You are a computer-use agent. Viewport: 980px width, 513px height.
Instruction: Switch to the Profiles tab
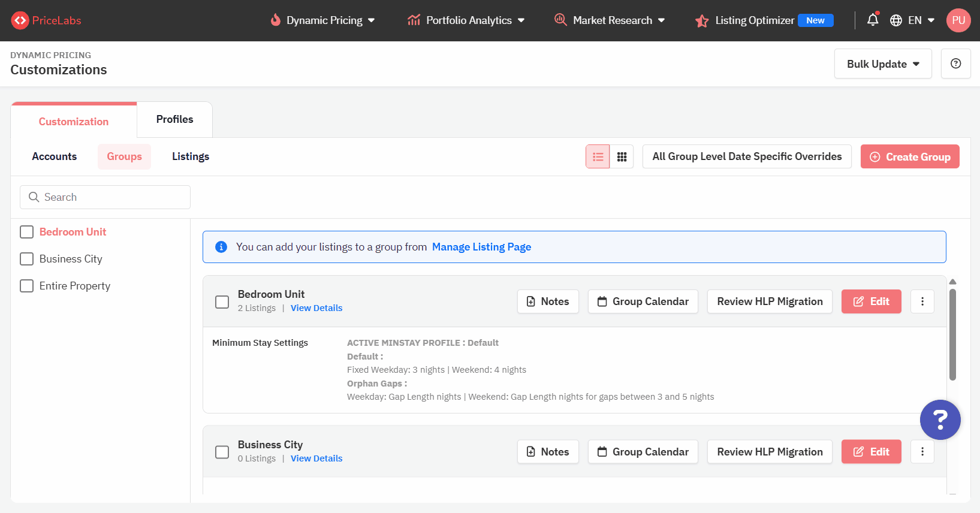point(174,119)
